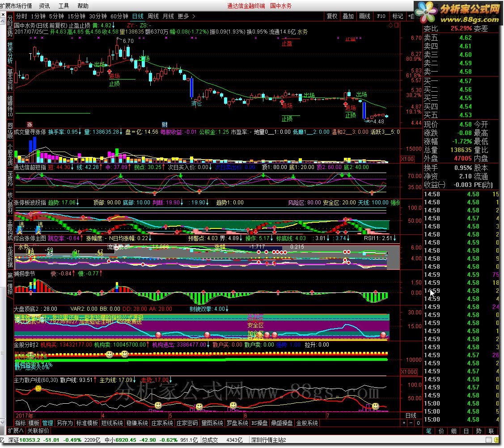Screen dimensions: 504x448
Task: Open 深度F9 in left sidebar
Action: [x=10, y=179]
